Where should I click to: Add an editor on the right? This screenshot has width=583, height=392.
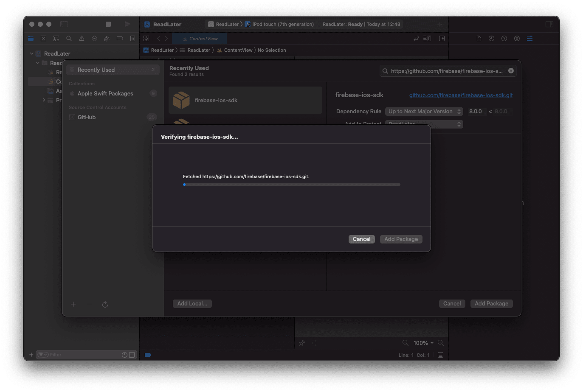442,38
